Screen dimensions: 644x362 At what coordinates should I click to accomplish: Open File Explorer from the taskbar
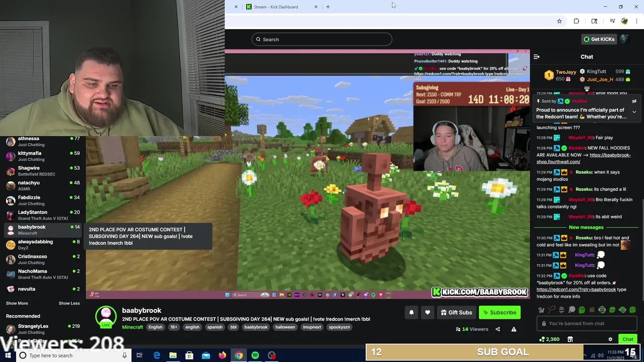[x=173, y=355]
